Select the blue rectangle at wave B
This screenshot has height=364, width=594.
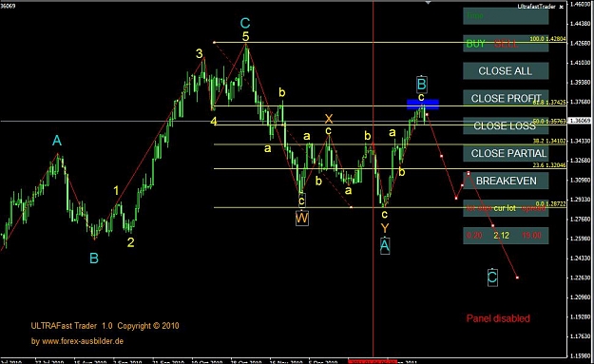pyautogui.click(x=423, y=105)
